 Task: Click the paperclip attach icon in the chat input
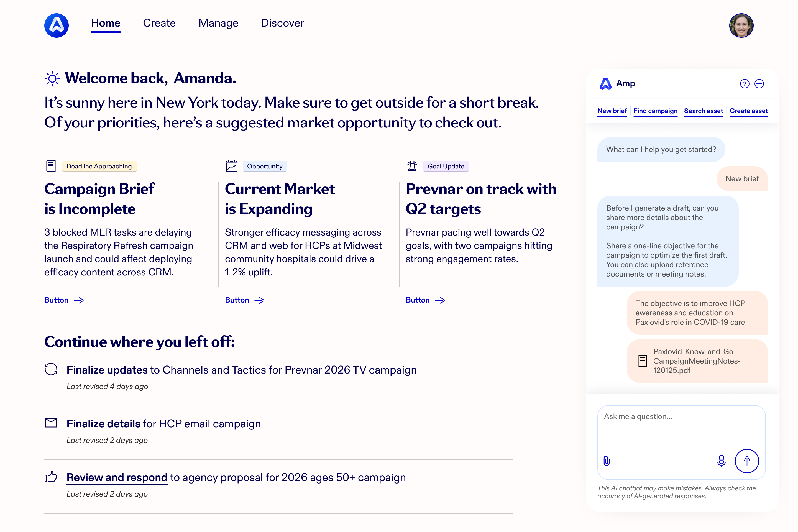tap(607, 461)
